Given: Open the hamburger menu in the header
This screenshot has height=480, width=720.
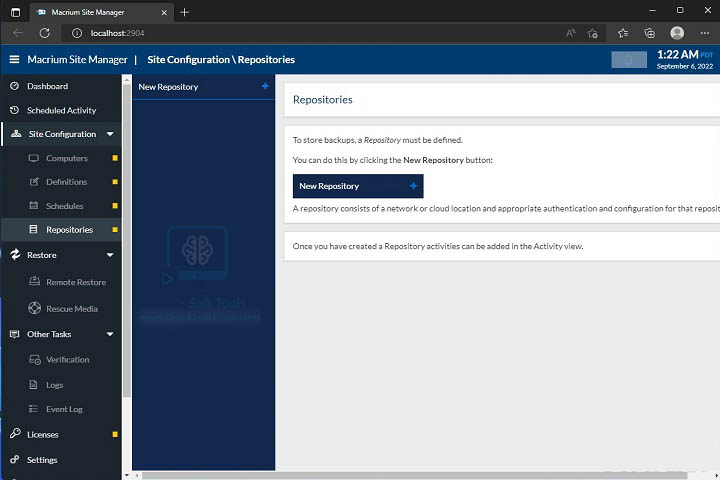Looking at the screenshot, I should 14,59.
